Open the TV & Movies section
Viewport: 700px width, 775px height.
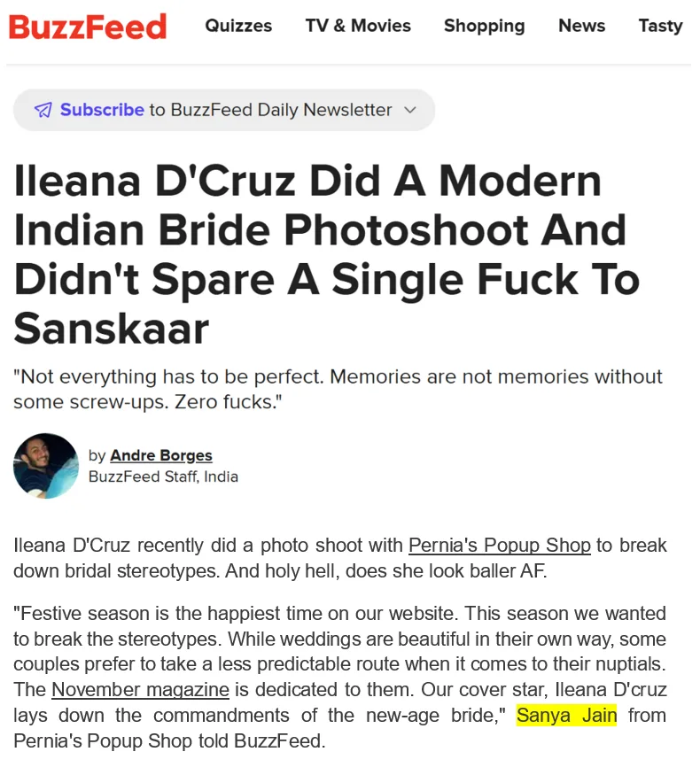click(358, 26)
